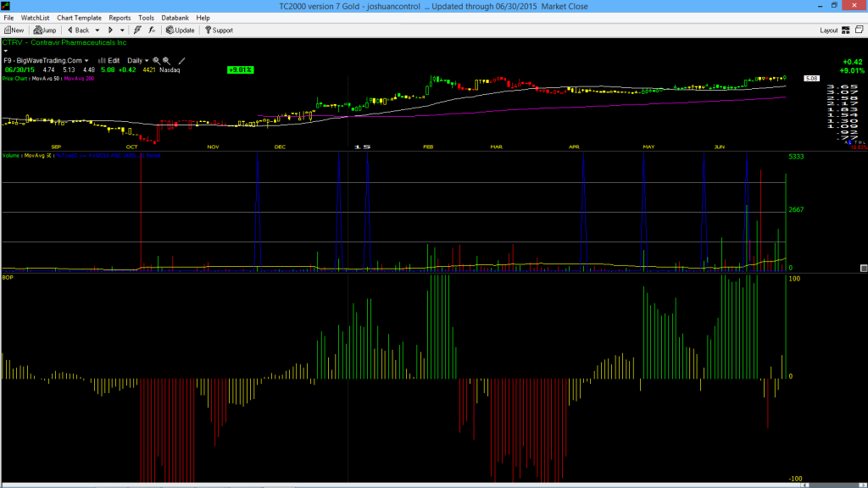The image size is (868, 488).
Task: Click the Price Chart legend label
Action: (14, 79)
